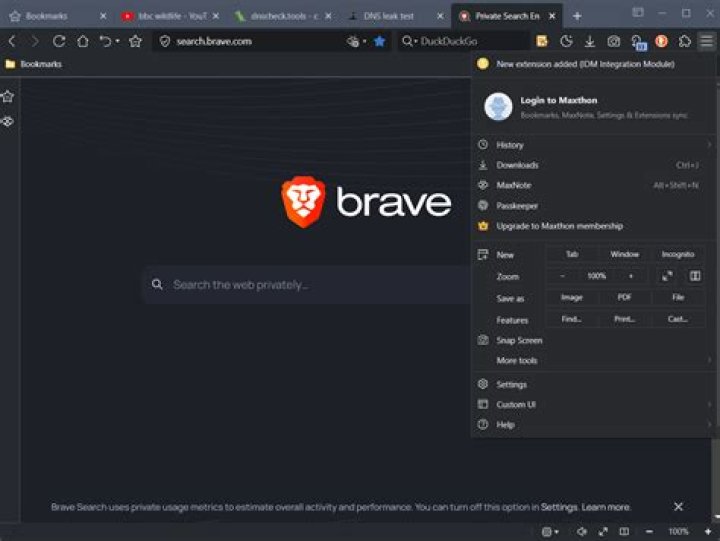Image resolution: width=720 pixels, height=541 pixels.
Task: Click Cast... in Features row
Action: tap(678, 319)
